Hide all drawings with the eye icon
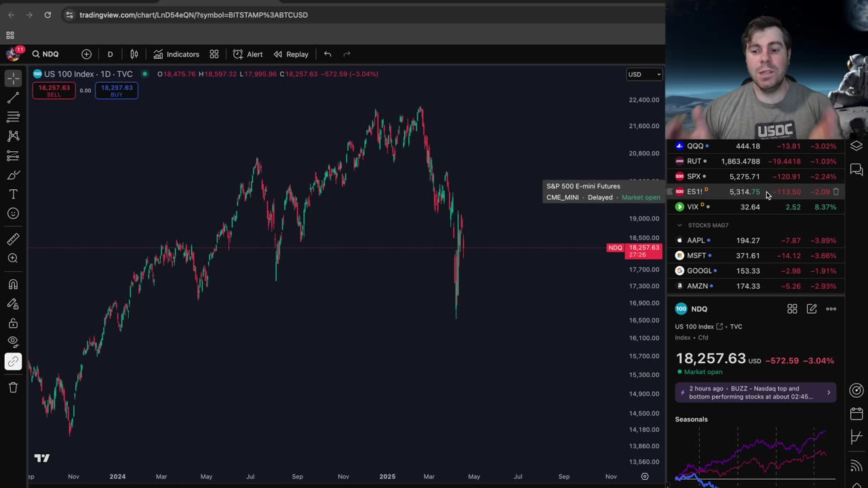 pyautogui.click(x=13, y=342)
